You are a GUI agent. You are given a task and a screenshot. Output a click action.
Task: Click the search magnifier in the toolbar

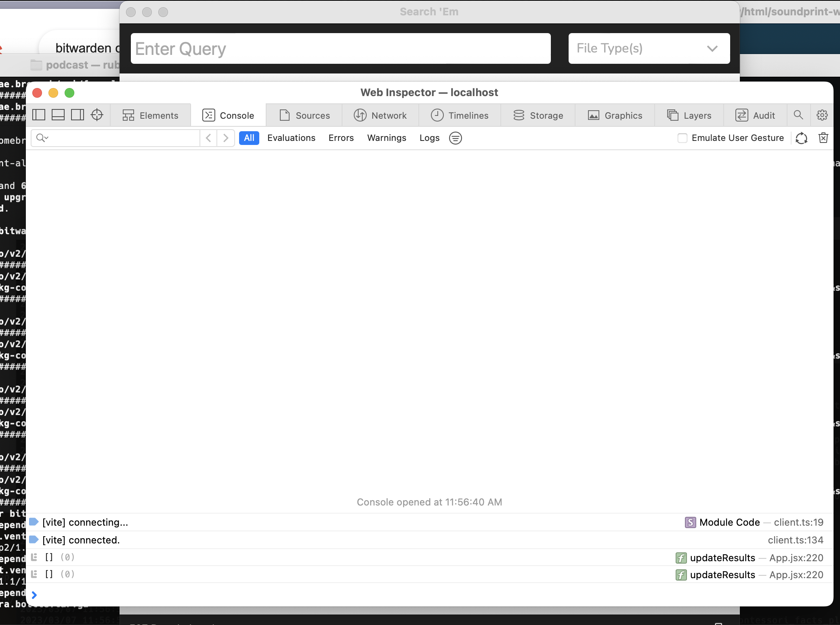coord(798,115)
